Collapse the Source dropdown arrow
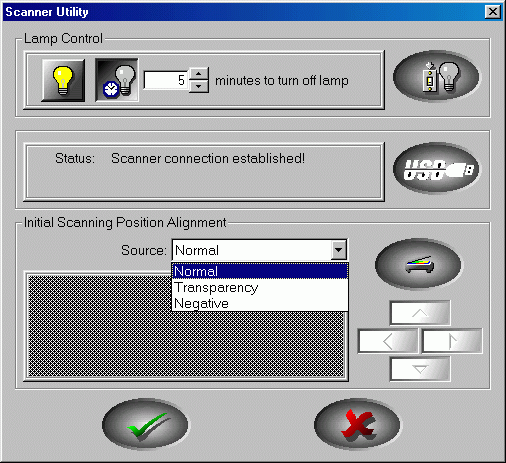The image size is (506, 463). (339, 250)
